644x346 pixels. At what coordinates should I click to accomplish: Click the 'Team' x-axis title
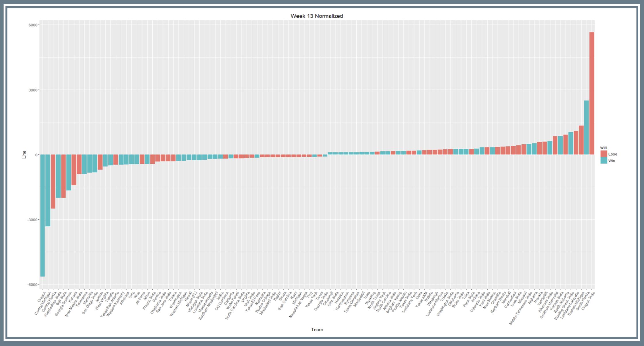(x=317, y=330)
